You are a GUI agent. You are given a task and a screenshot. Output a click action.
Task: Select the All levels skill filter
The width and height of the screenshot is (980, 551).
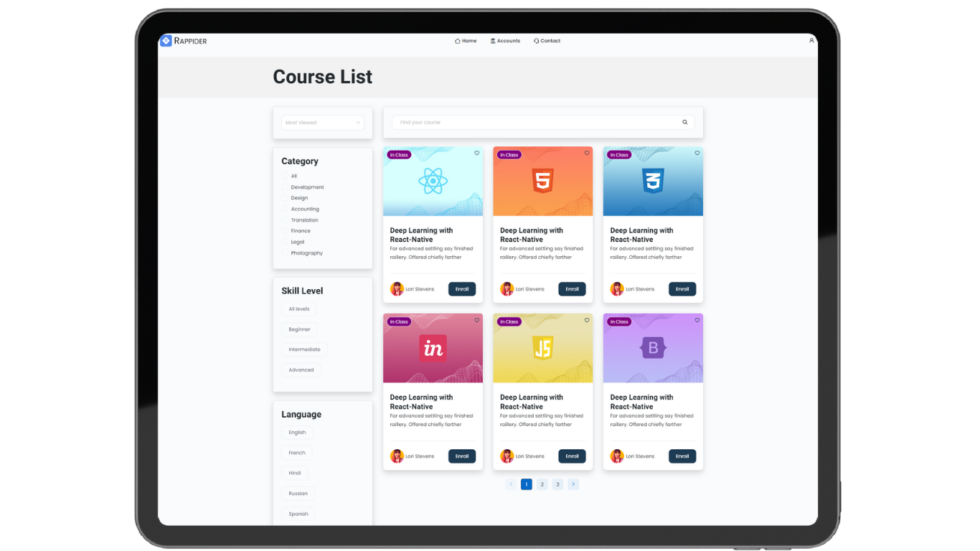(299, 309)
